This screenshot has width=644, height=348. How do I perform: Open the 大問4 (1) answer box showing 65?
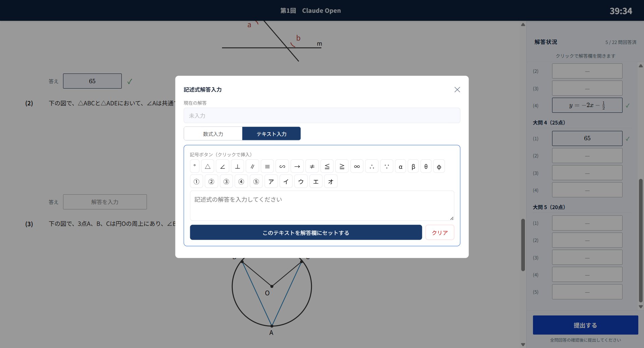click(x=587, y=138)
